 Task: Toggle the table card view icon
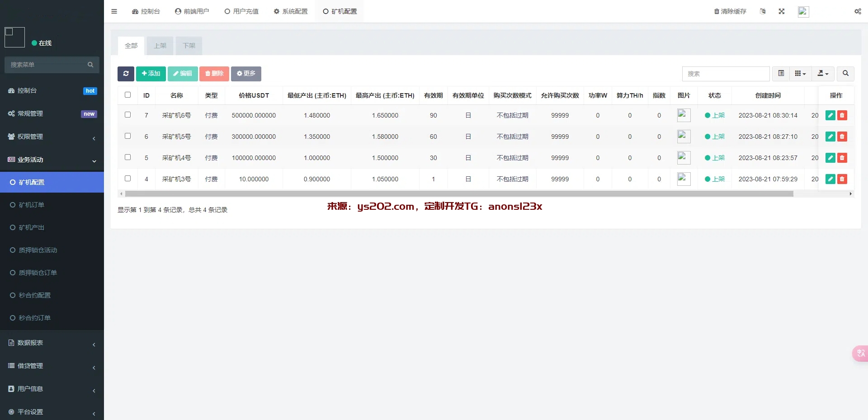(781, 73)
